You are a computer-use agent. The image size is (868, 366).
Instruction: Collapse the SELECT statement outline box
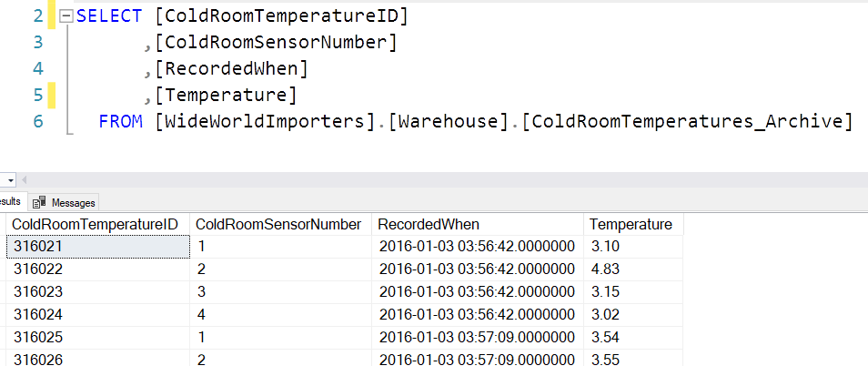[x=66, y=16]
